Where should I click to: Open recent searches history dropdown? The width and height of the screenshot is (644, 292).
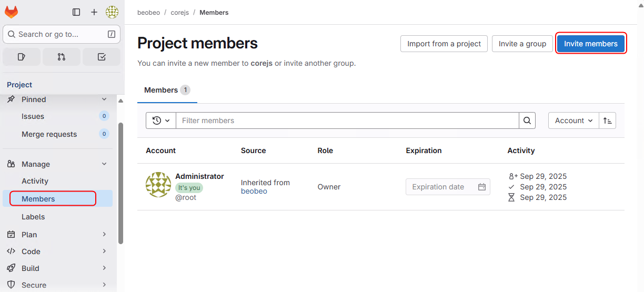(x=161, y=120)
